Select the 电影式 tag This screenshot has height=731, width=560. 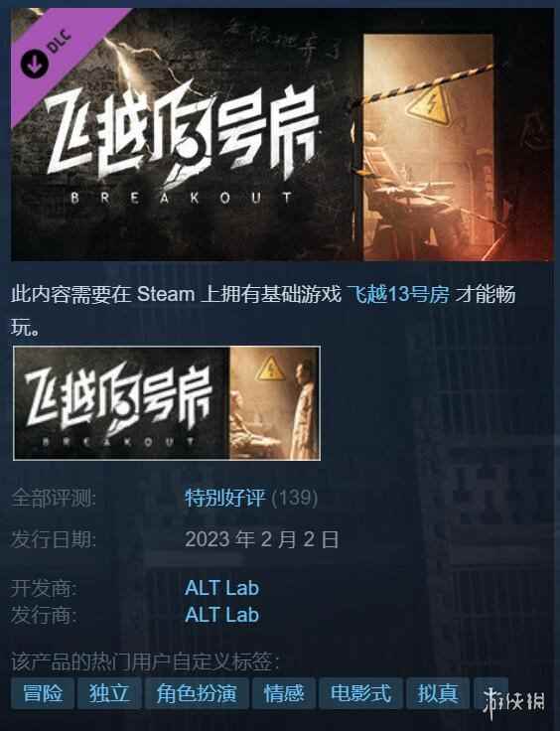coord(360,693)
